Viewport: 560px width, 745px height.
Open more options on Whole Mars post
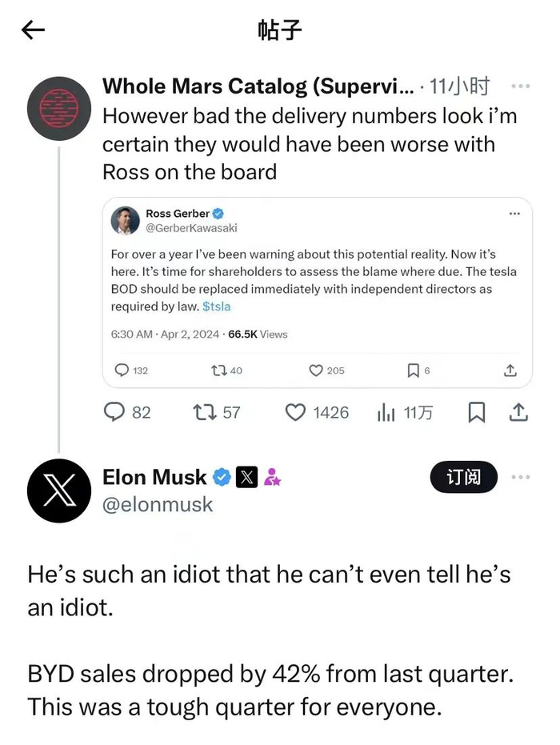tap(520, 86)
